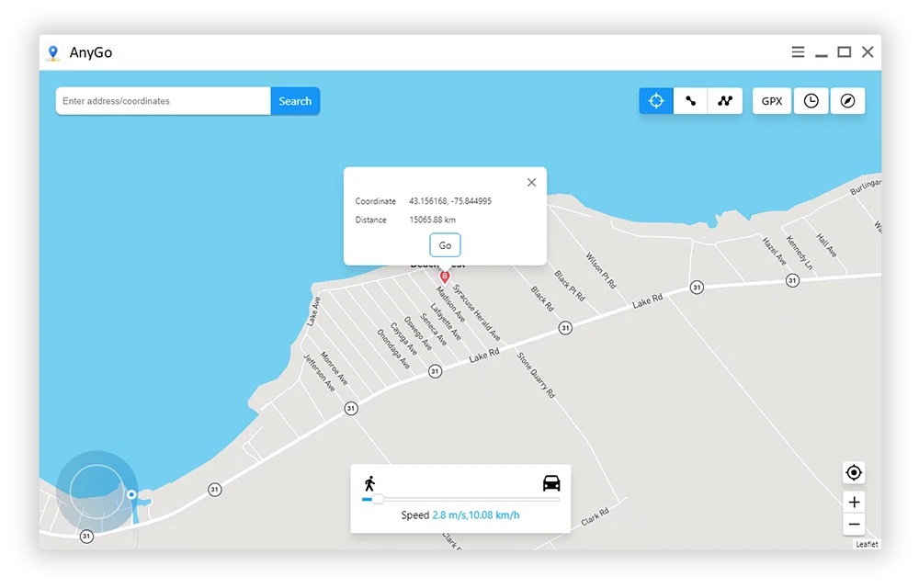Viewport: 919px width, 588px height.
Task: Click the Search button
Action: pyautogui.click(x=295, y=101)
